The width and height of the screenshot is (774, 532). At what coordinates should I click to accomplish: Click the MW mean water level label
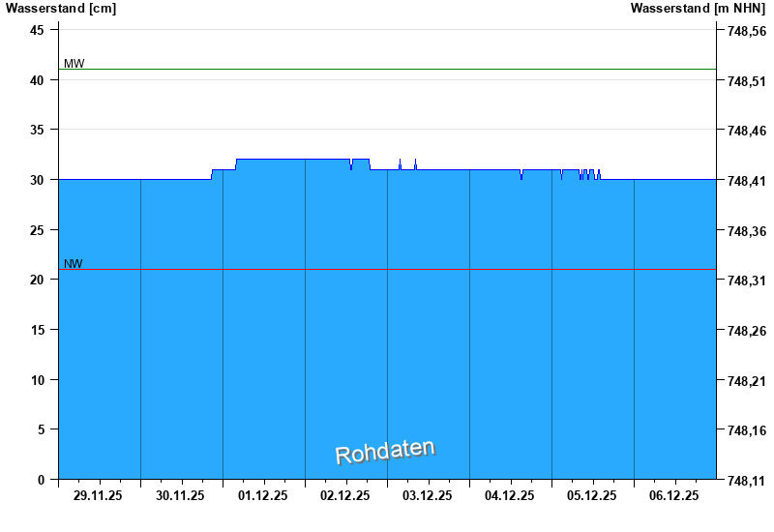click(x=74, y=63)
